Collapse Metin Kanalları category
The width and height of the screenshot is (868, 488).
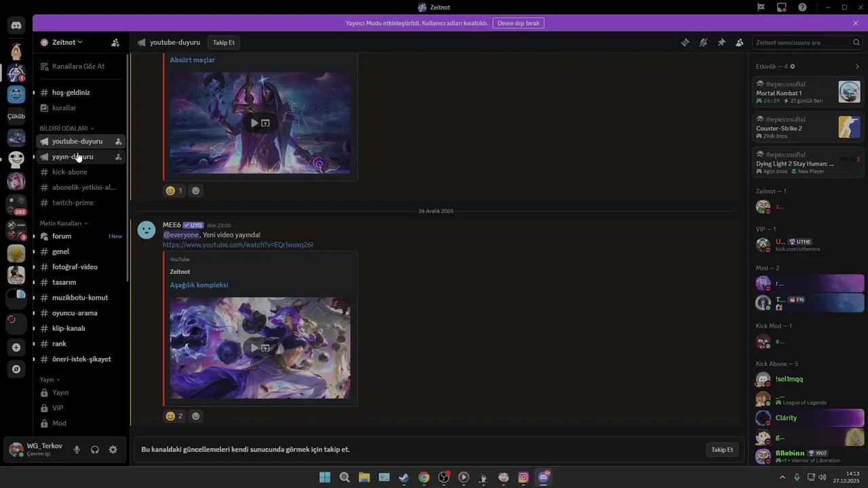click(x=64, y=223)
